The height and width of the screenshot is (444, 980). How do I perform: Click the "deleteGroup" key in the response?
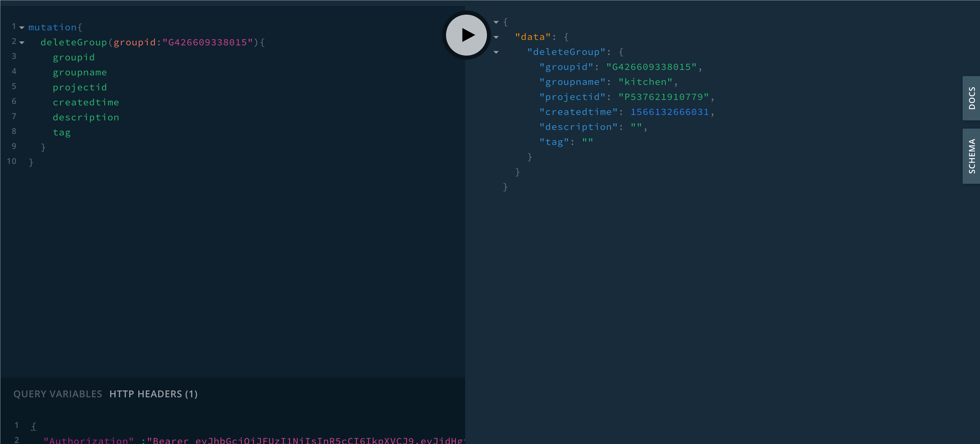point(566,52)
